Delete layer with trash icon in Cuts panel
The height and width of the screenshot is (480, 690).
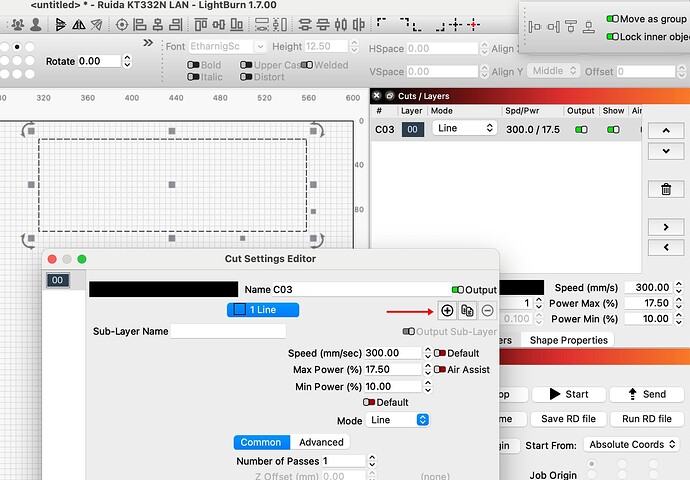tap(666, 189)
